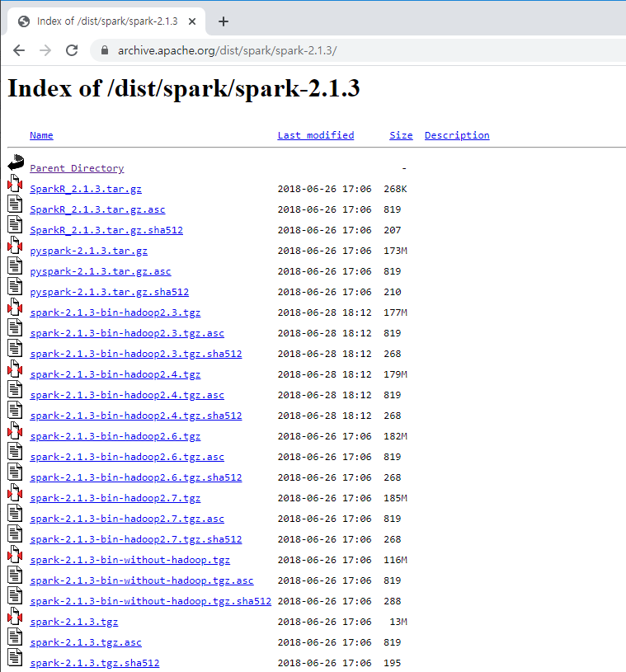Open spark-2.1.3-bin-hadoop2.4.tgz.sha512 link
Screen dimensions: 626x672
tap(136, 416)
